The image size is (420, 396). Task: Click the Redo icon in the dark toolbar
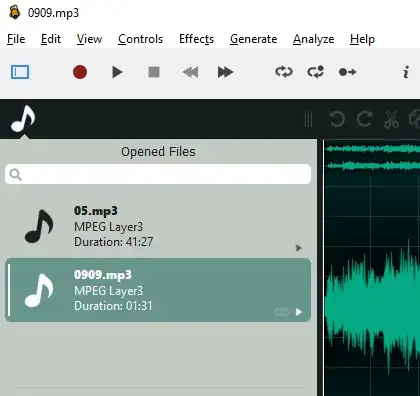coord(364,119)
